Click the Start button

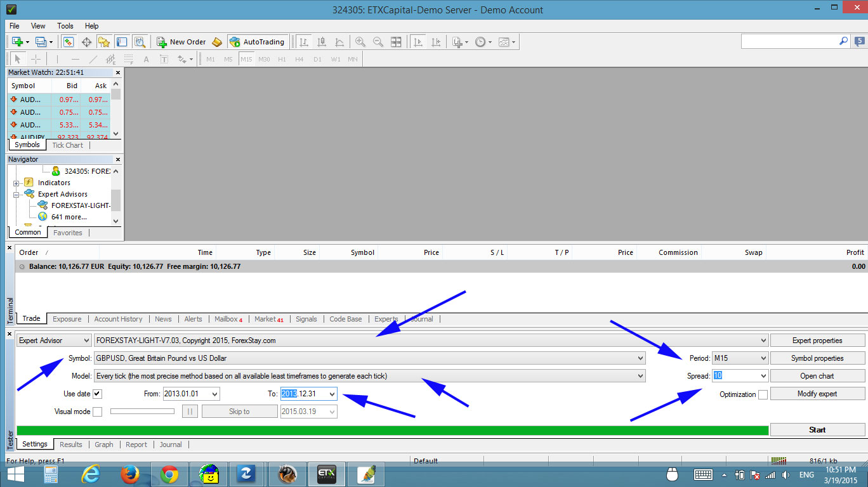click(817, 429)
